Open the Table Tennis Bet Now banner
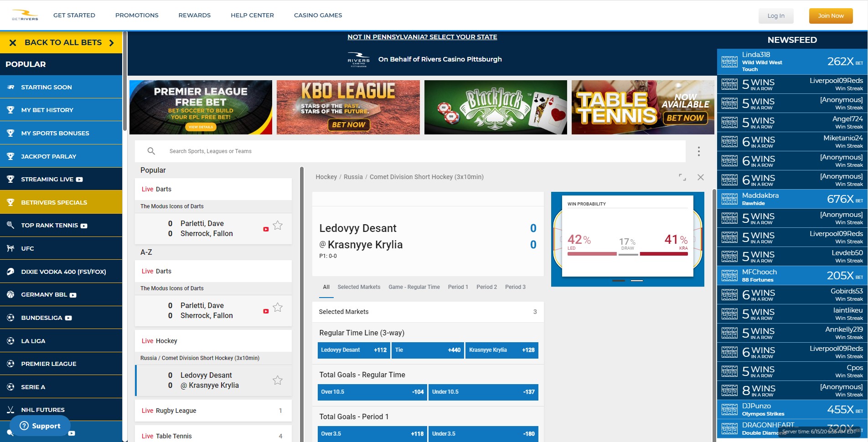The height and width of the screenshot is (442, 868). pos(643,108)
